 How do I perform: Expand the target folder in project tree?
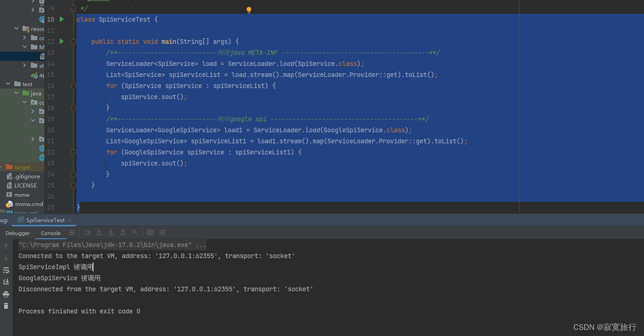1,167
